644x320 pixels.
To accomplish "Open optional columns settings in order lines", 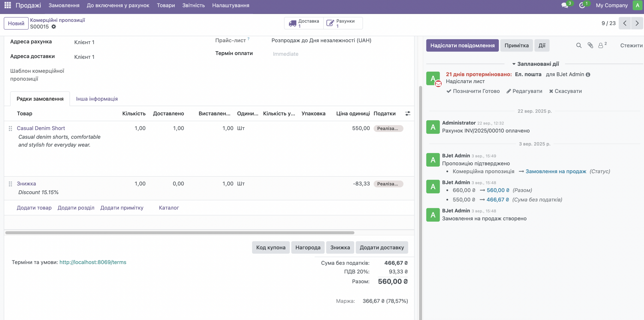I will point(408,114).
